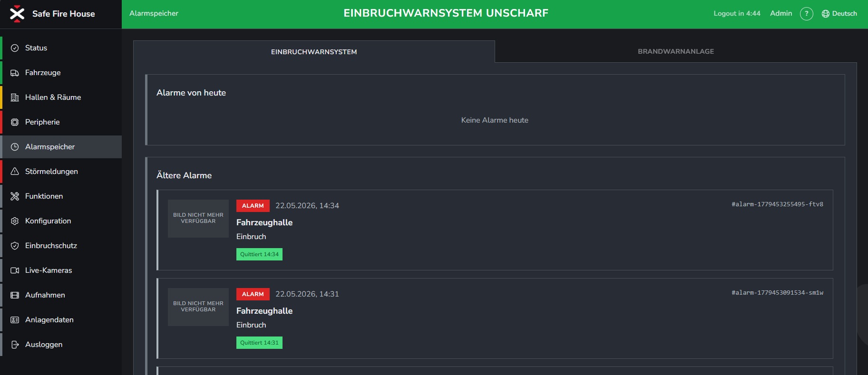This screenshot has width=868, height=375.
Task: Click the Störmeldungen warning triangle icon
Action: point(15,172)
